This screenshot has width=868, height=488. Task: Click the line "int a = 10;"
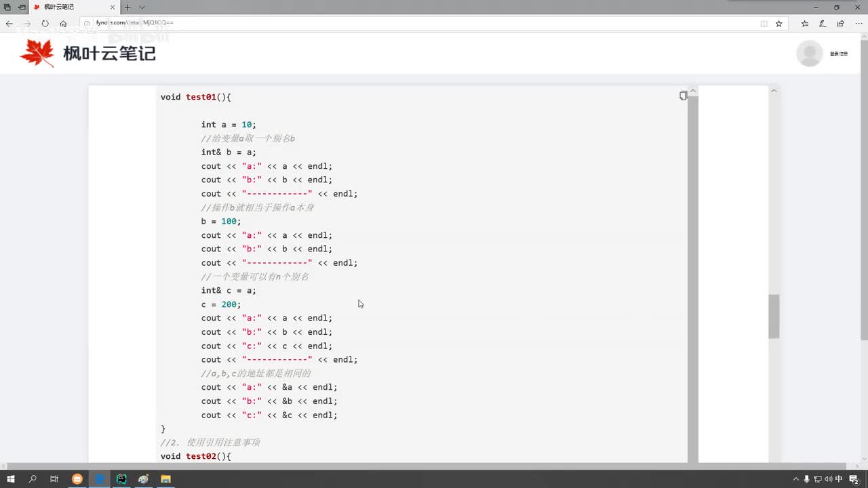coord(229,125)
